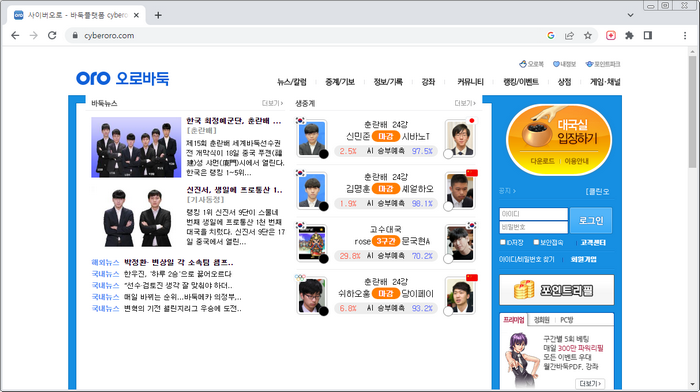Open the 오로복 top link

pyautogui.click(x=531, y=64)
